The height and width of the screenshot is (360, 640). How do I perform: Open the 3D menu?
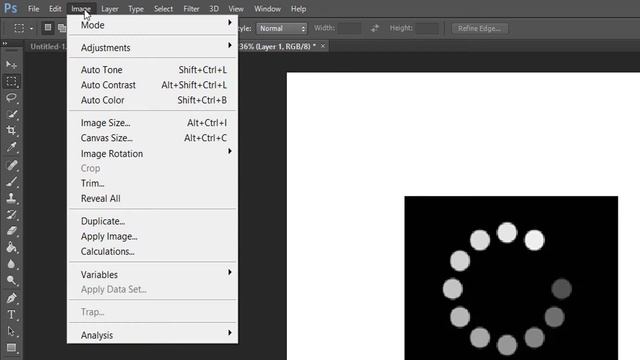[214, 9]
